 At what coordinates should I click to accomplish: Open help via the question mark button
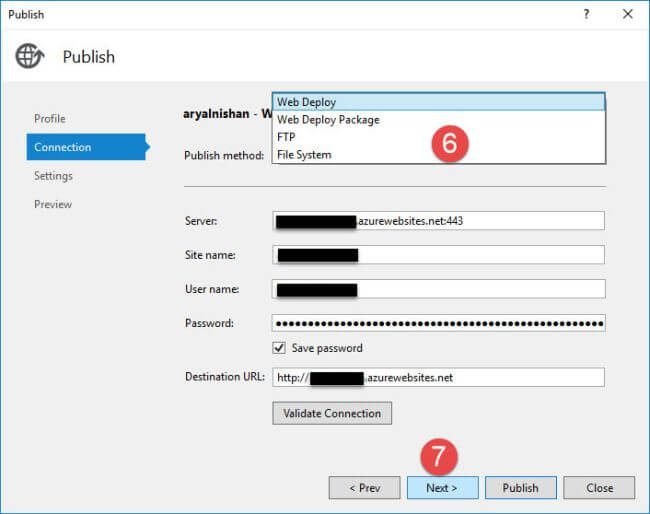pos(586,14)
